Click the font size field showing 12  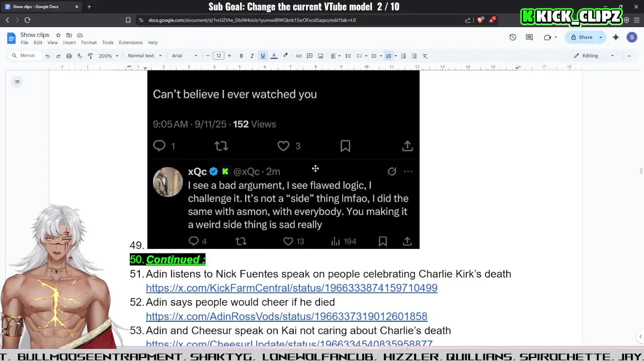click(218, 56)
